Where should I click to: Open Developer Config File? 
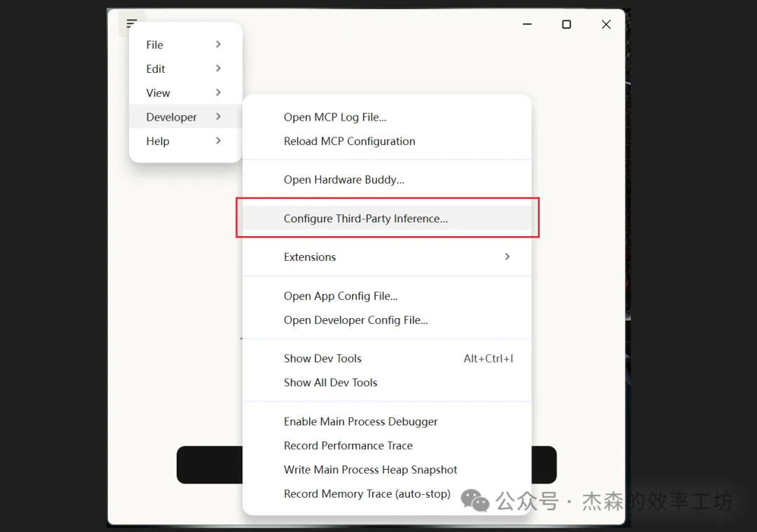point(355,320)
